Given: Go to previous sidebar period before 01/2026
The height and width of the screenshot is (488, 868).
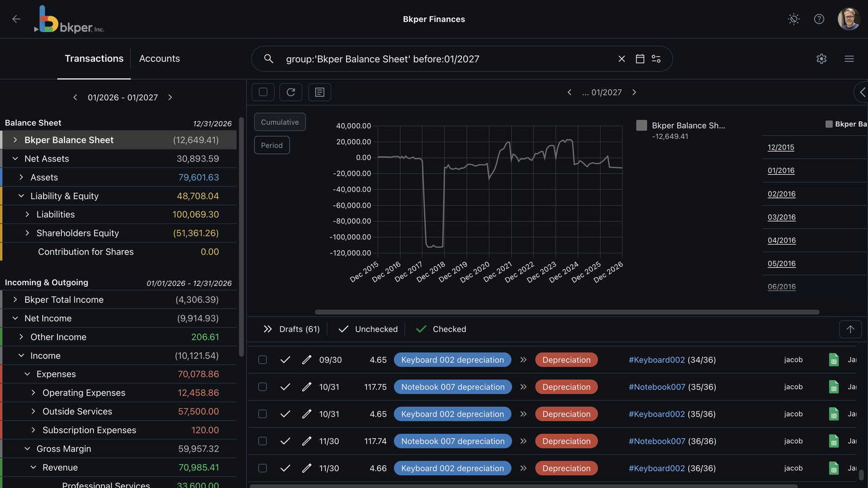Looking at the screenshot, I should point(75,97).
